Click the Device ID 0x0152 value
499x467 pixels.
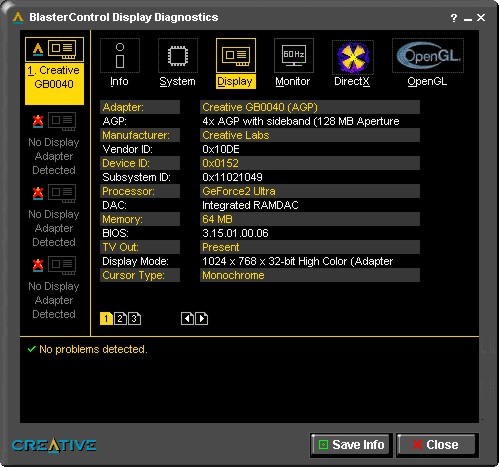[310, 163]
